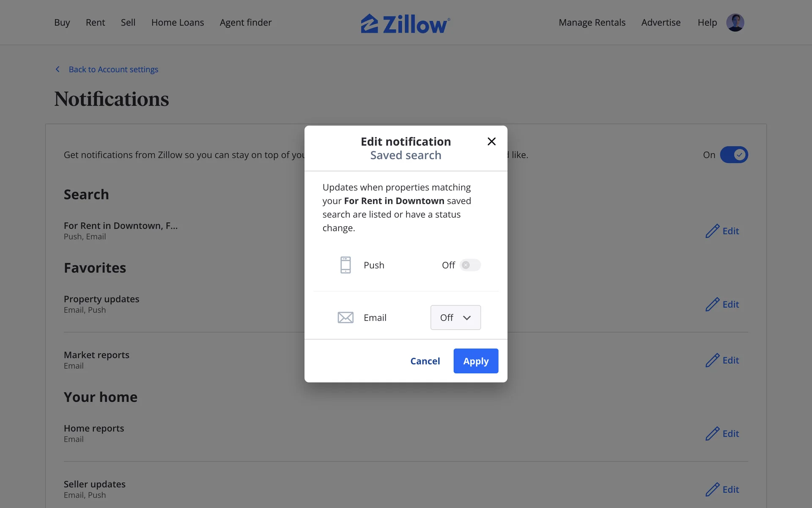Close the Edit notification dialog

click(x=491, y=141)
